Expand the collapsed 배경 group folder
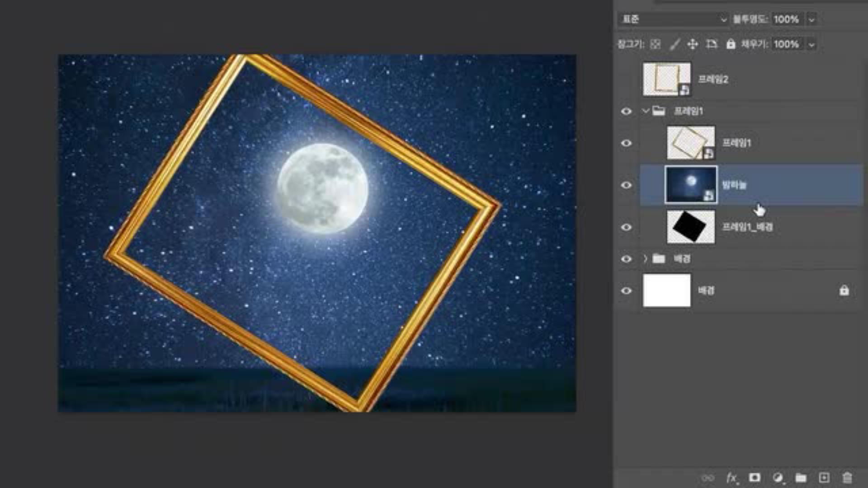 pyautogui.click(x=646, y=259)
